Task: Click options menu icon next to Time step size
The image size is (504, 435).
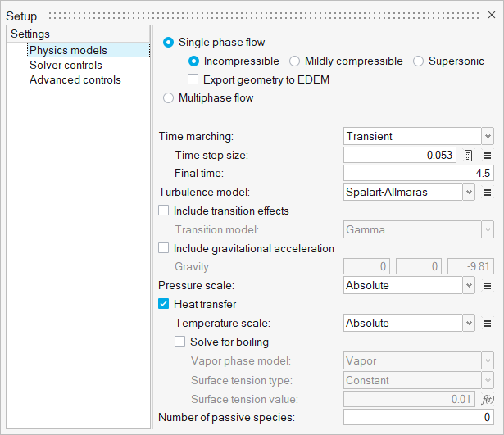Action: click(x=487, y=155)
